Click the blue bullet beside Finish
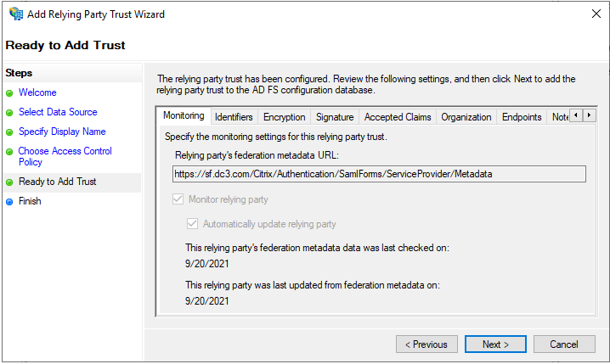The image size is (610, 364). click(10, 202)
